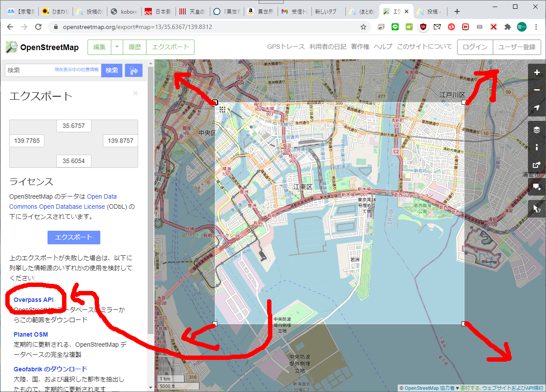Expand the 編集 dropdown arrow
This screenshot has width=546, height=392.
tap(117, 47)
